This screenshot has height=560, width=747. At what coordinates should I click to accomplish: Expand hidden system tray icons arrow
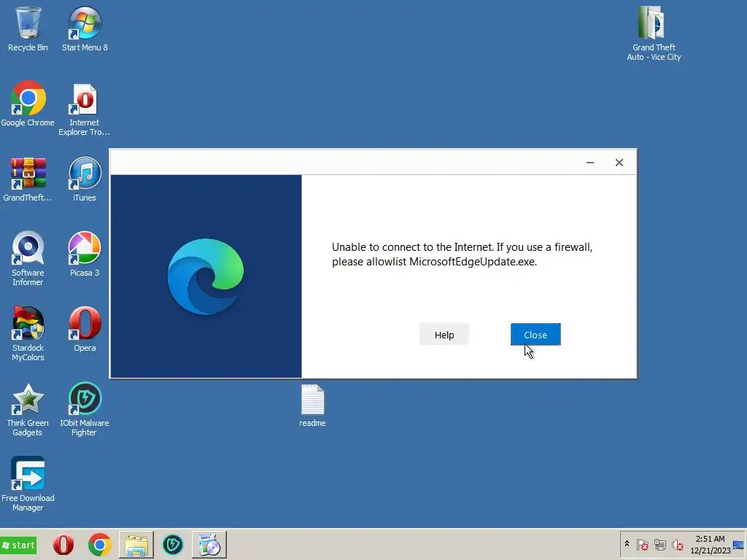(627, 544)
